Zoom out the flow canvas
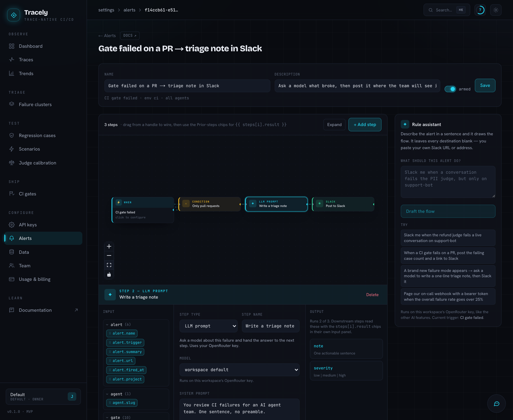The height and width of the screenshot is (420, 513). 109,256
